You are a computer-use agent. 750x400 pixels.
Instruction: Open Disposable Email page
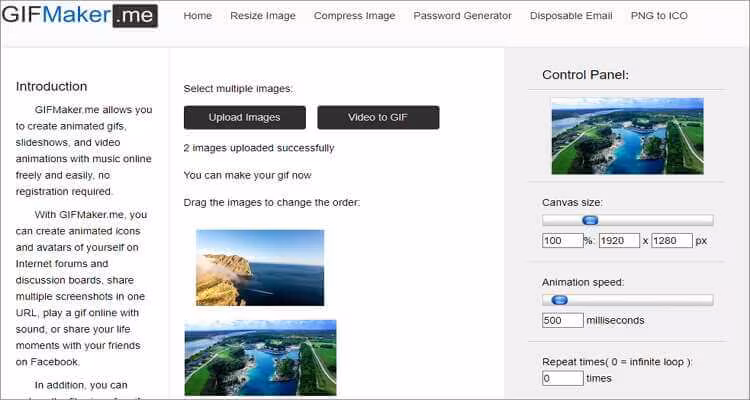pyautogui.click(x=571, y=16)
